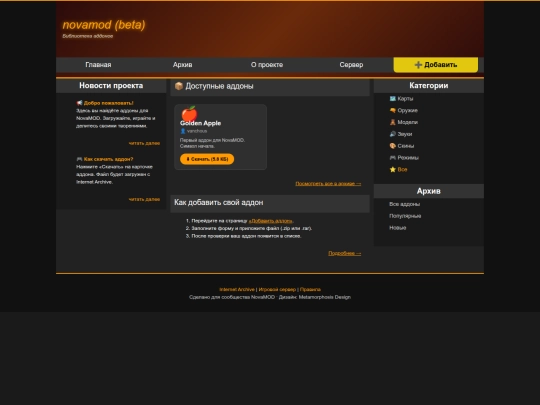Follow the Посмотреть все в архиве link
This screenshot has width=540, height=405.
(x=328, y=184)
